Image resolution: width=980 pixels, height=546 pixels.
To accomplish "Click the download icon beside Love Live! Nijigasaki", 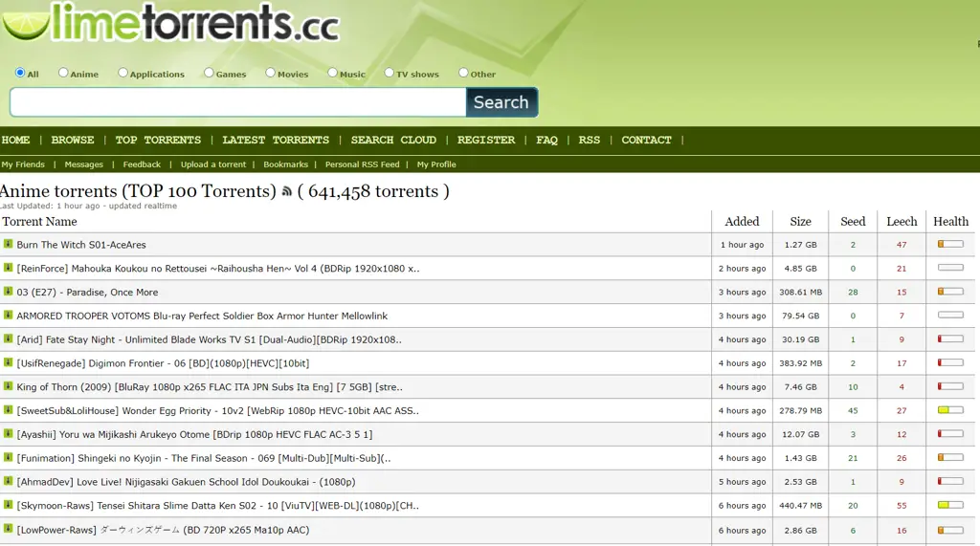I will [x=8, y=481].
